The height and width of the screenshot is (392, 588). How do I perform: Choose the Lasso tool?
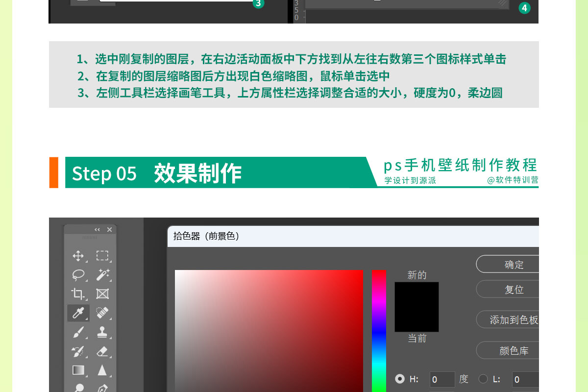click(78, 275)
